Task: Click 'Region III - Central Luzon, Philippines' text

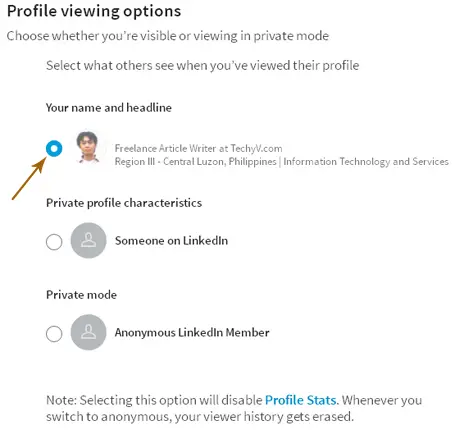Action: pyautogui.click(x=196, y=162)
